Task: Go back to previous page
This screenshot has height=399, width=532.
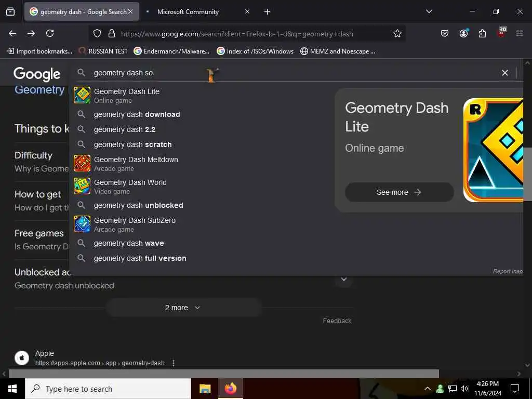Action: 12,33
